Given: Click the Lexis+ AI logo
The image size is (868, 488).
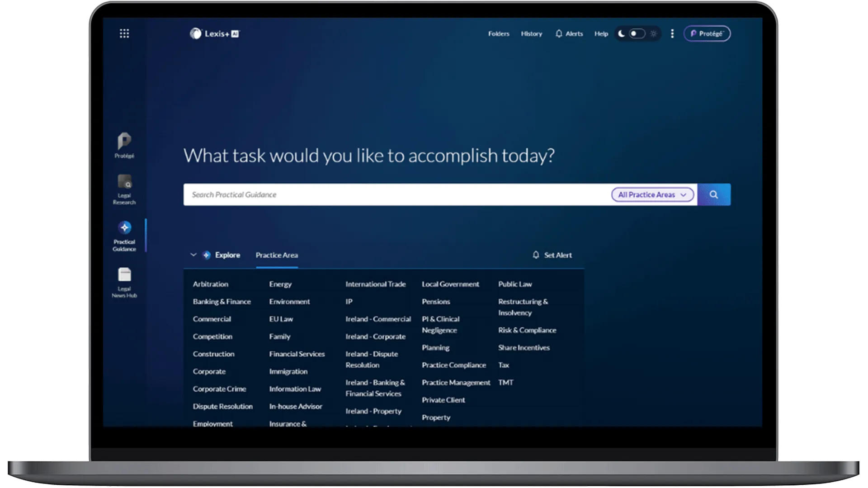Looking at the screenshot, I should point(215,33).
